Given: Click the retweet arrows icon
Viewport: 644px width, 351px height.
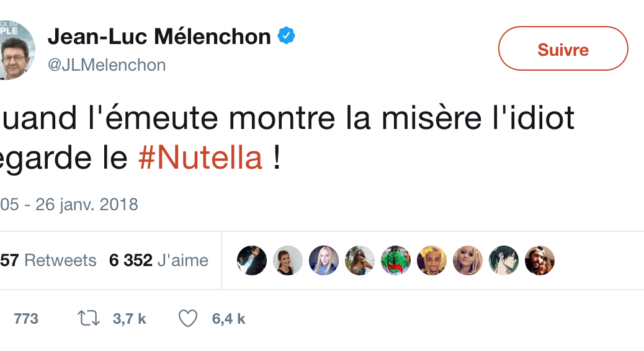Looking at the screenshot, I should point(88,319).
